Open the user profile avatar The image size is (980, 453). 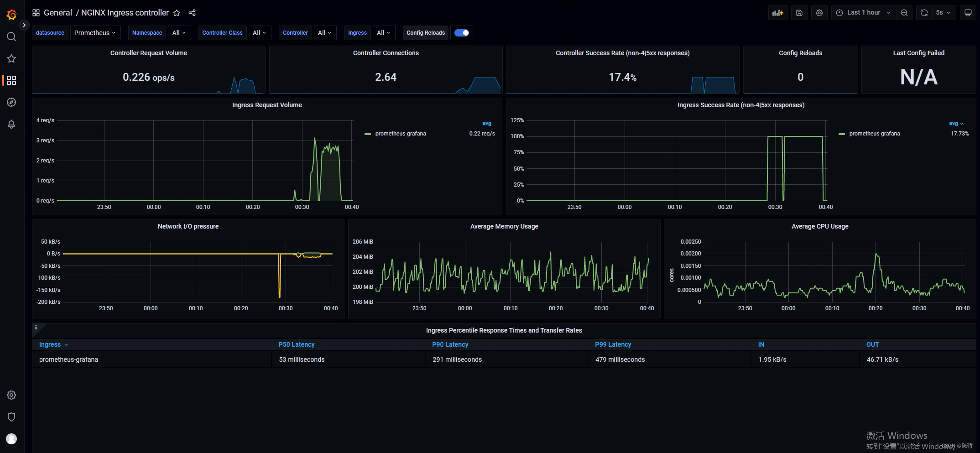[11, 439]
